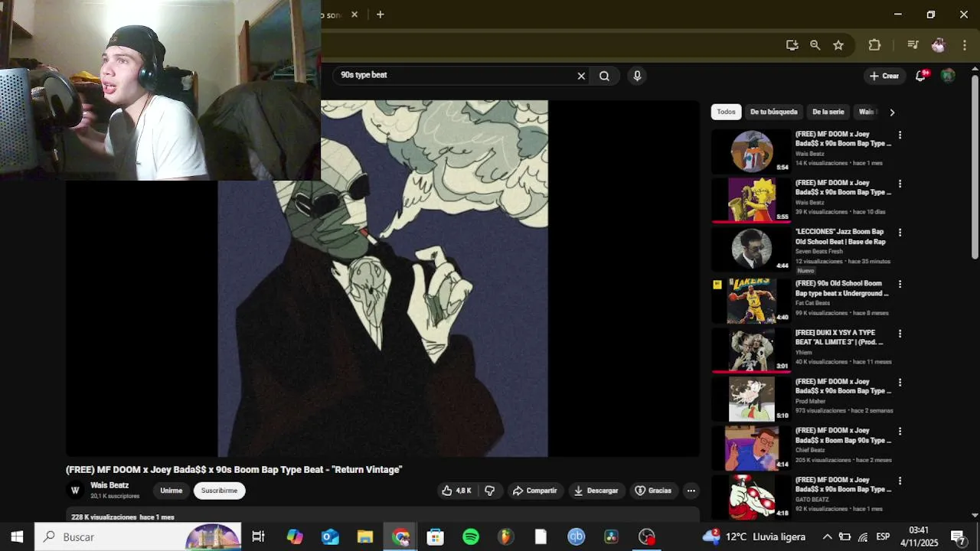This screenshot has width=980, height=551.
Task: Open more video actions three-dot button
Action: [x=691, y=491]
